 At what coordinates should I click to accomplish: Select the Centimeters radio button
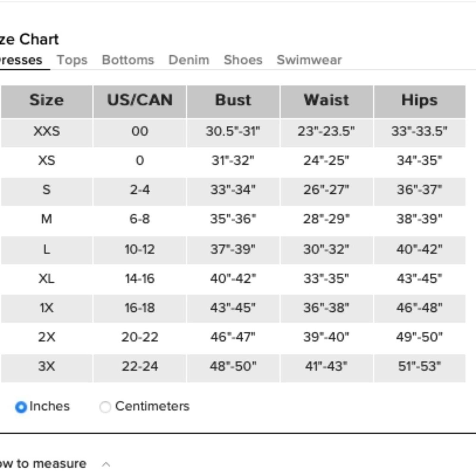tap(105, 407)
